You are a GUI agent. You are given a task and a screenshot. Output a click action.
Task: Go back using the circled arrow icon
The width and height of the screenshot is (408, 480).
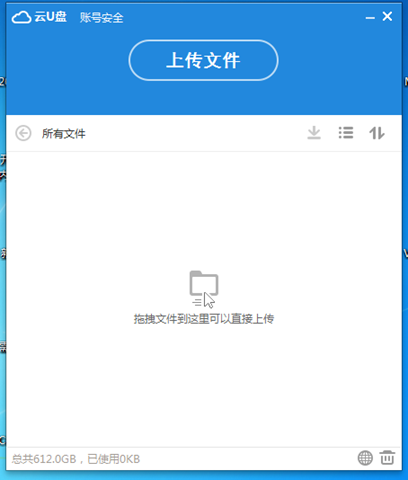23,133
